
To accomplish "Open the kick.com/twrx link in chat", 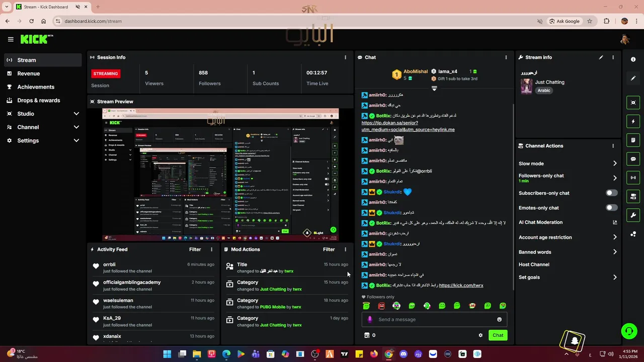I will pyautogui.click(x=461, y=286).
